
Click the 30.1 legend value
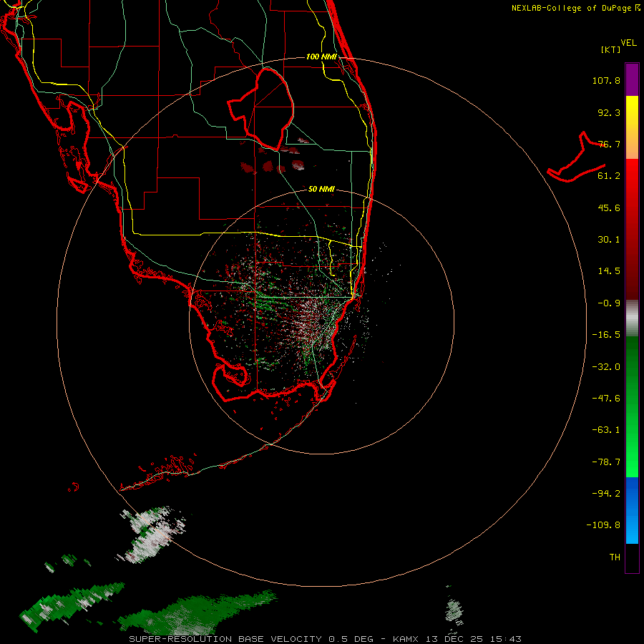click(609, 240)
